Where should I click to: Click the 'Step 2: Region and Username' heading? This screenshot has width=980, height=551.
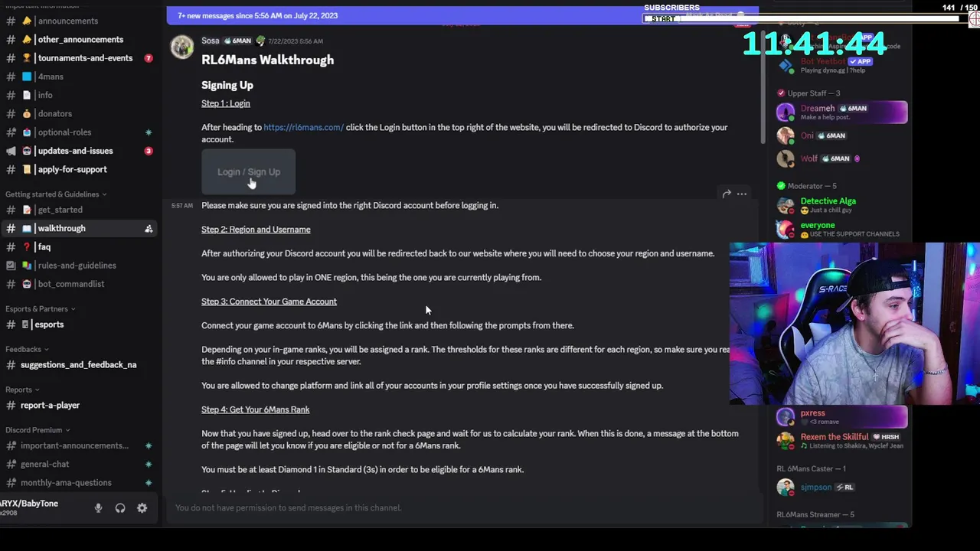pos(256,230)
